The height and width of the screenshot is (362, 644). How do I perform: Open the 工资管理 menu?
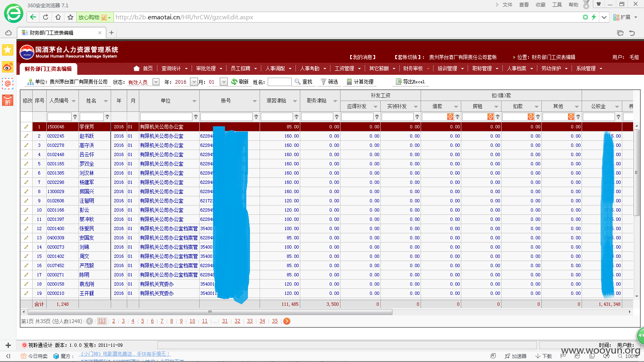point(347,68)
